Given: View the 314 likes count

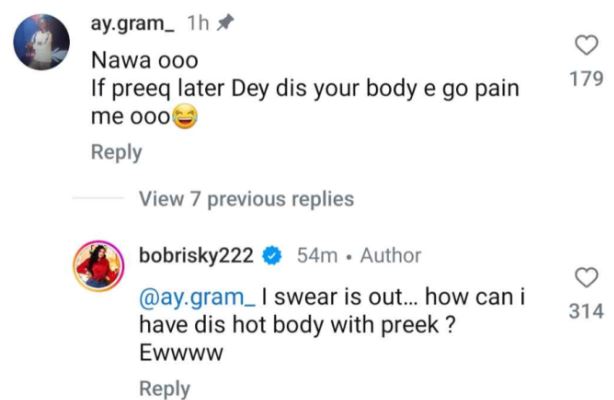Looking at the screenshot, I should pyautogui.click(x=586, y=312).
